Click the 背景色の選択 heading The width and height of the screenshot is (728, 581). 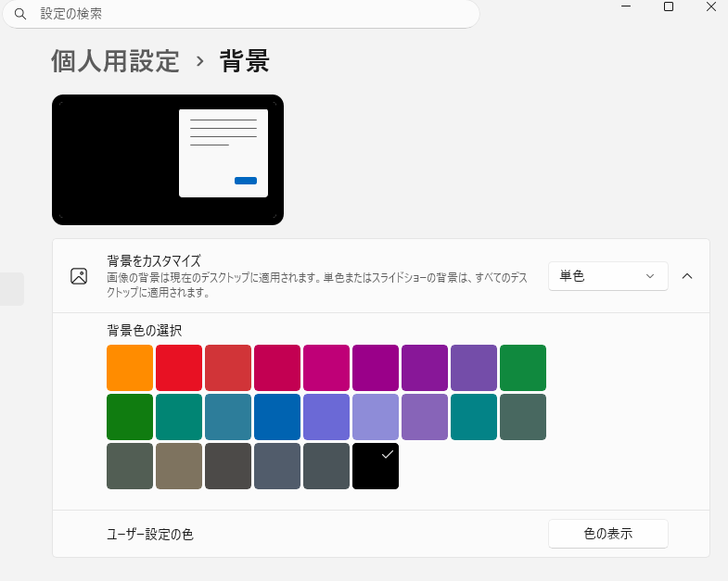(x=145, y=331)
